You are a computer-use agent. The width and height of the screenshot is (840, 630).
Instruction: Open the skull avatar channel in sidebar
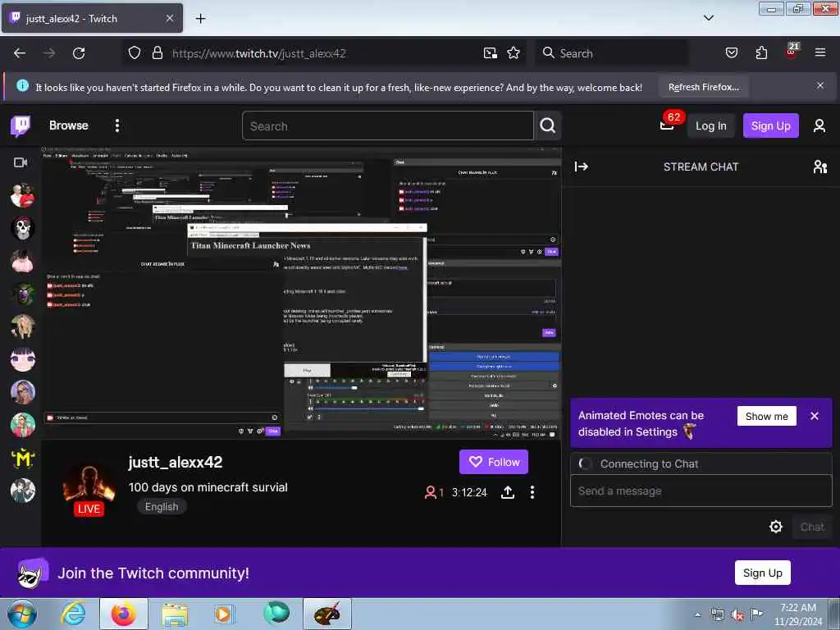(22, 228)
